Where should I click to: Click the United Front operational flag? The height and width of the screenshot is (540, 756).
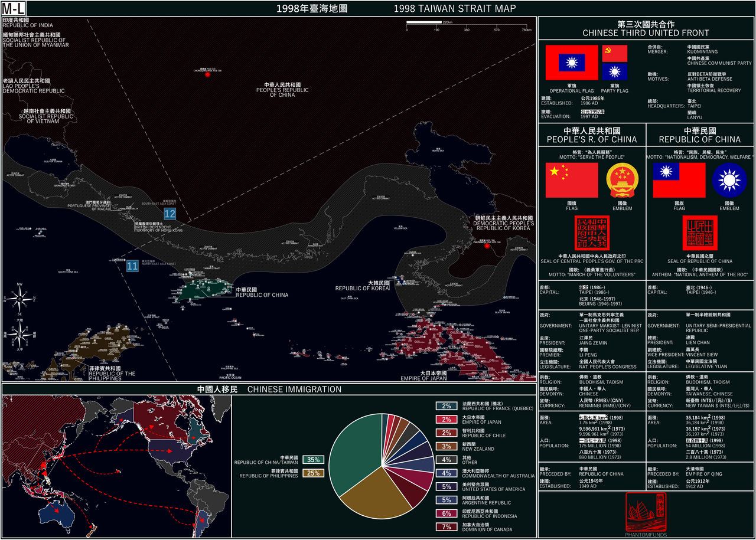tap(572, 63)
